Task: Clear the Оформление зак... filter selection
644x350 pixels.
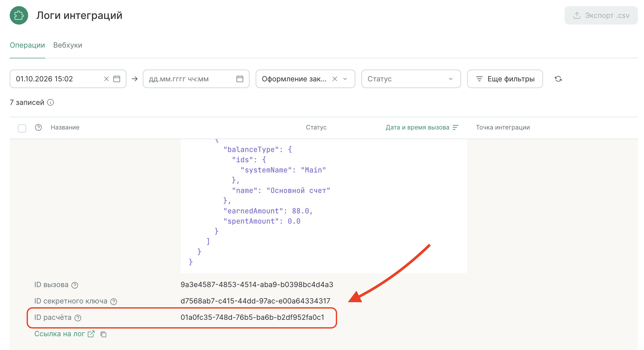Action: (x=335, y=79)
